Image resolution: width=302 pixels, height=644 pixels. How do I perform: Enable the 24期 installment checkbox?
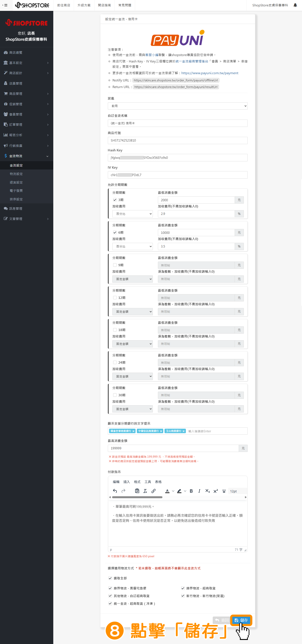click(115, 362)
